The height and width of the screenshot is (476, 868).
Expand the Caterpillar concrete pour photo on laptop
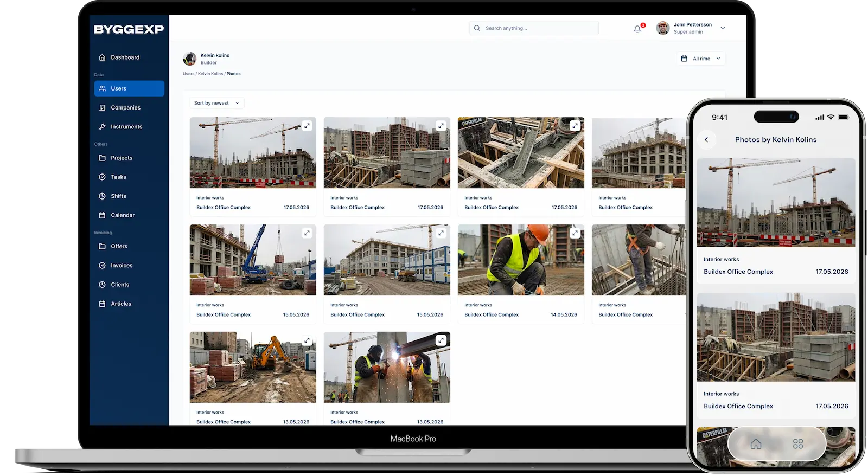click(x=575, y=126)
